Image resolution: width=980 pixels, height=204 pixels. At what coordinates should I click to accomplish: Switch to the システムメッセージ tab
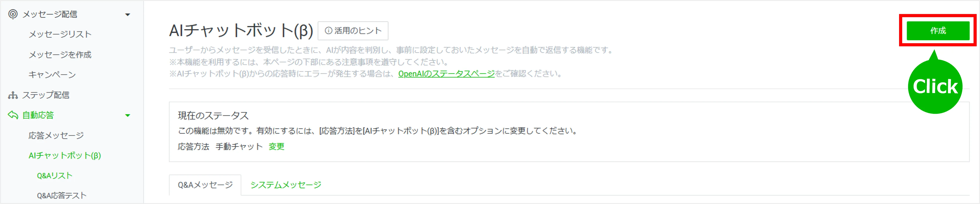pos(286,185)
